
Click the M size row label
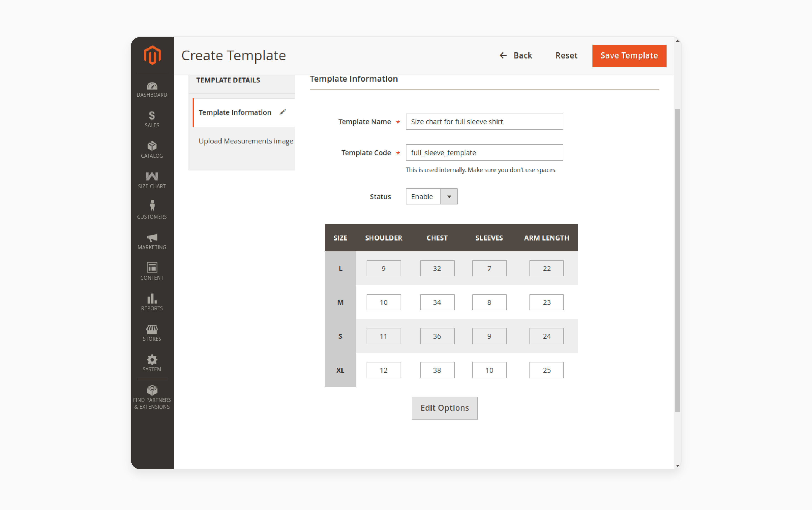(340, 302)
